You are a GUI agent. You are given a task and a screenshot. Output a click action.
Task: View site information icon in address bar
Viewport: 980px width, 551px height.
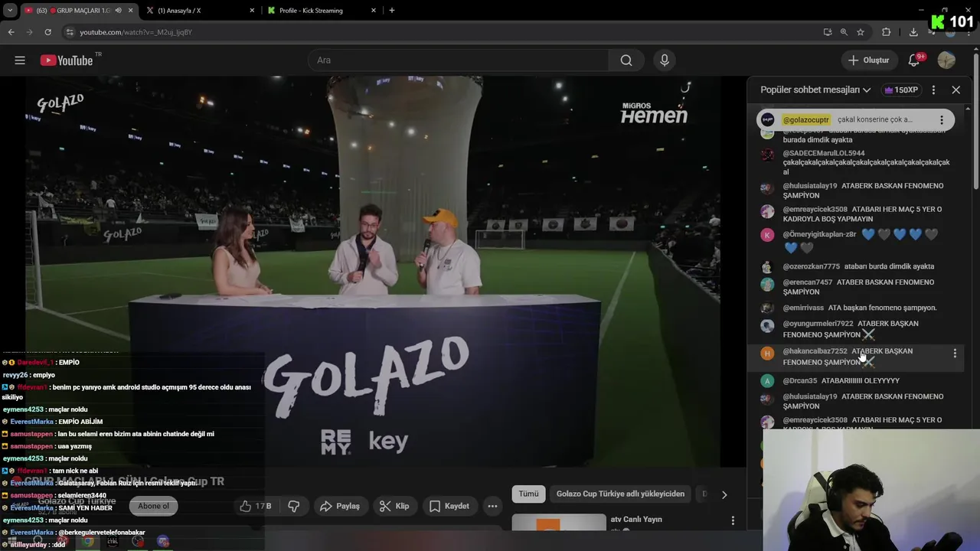click(x=70, y=32)
